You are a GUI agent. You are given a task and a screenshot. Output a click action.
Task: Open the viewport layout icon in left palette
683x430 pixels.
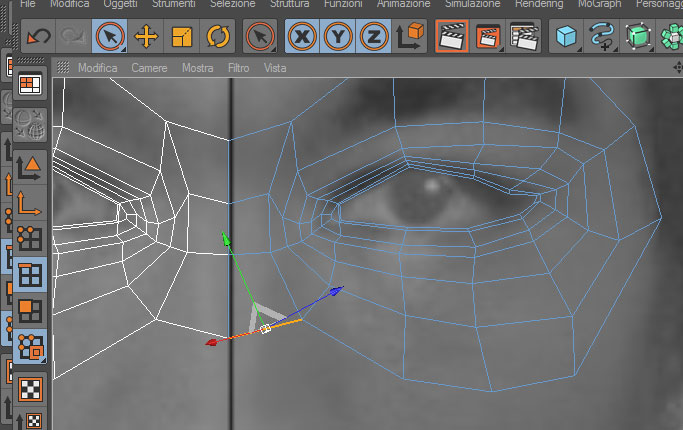tap(30, 84)
